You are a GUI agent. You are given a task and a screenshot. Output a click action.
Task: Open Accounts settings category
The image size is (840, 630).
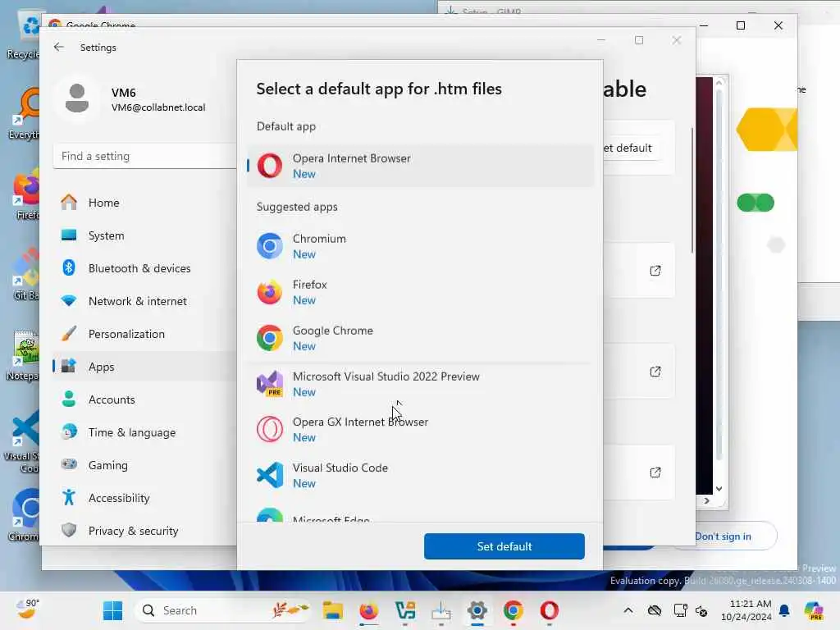pyautogui.click(x=144, y=399)
